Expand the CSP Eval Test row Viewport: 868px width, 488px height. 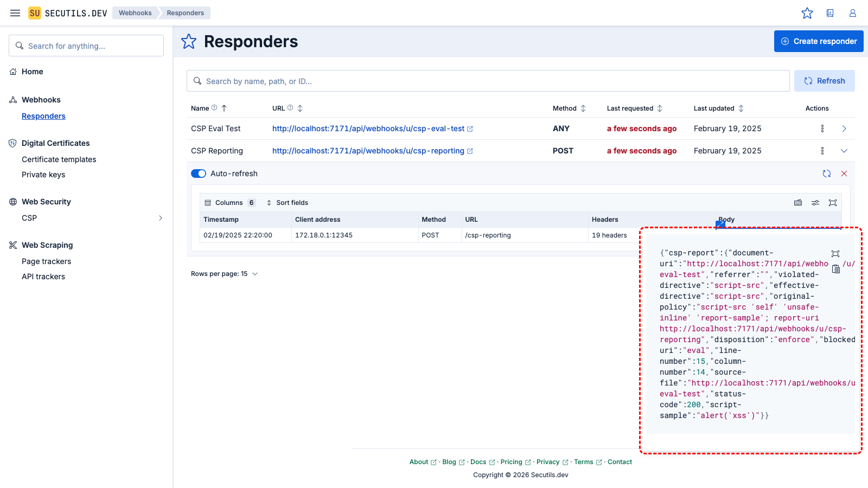point(844,129)
